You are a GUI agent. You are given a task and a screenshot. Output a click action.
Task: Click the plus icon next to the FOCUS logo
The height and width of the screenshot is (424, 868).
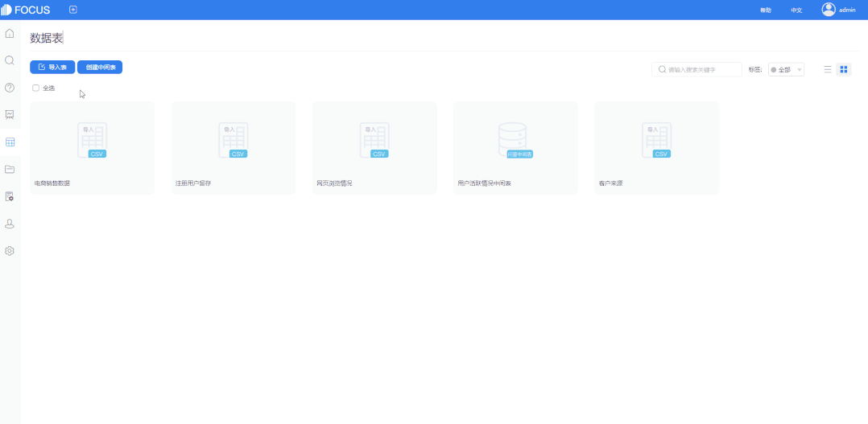tap(73, 10)
